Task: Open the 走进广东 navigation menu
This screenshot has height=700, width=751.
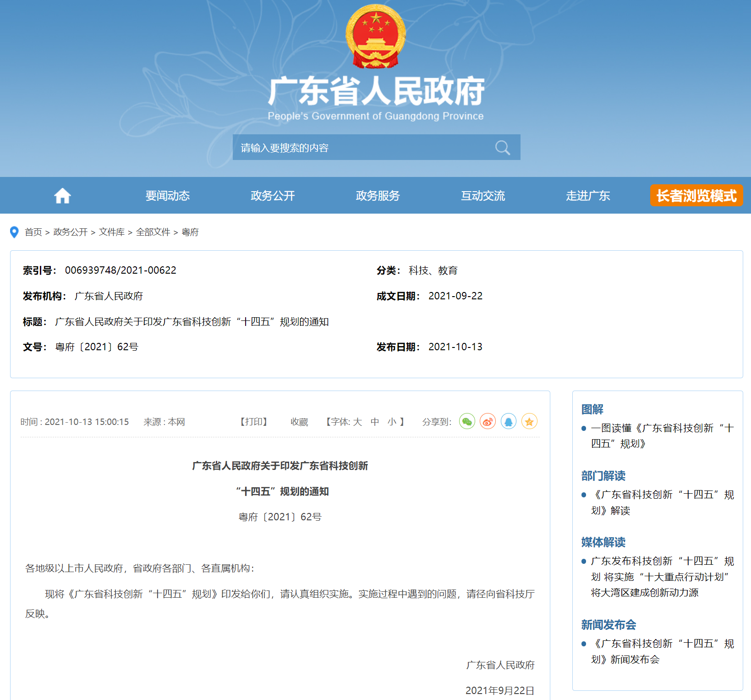Action: (x=588, y=196)
